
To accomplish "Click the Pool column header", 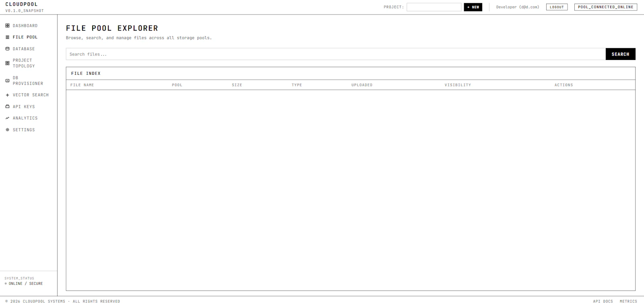I will 177,85.
